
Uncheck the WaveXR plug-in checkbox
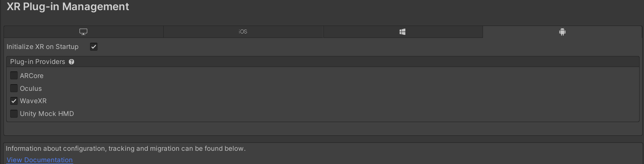14,101
